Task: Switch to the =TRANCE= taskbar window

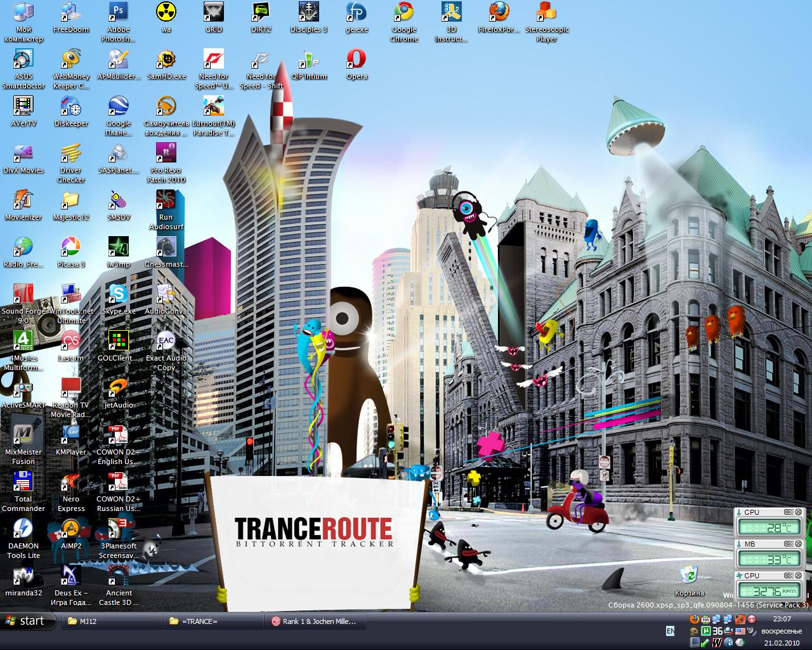Action: tap(213, 621)
